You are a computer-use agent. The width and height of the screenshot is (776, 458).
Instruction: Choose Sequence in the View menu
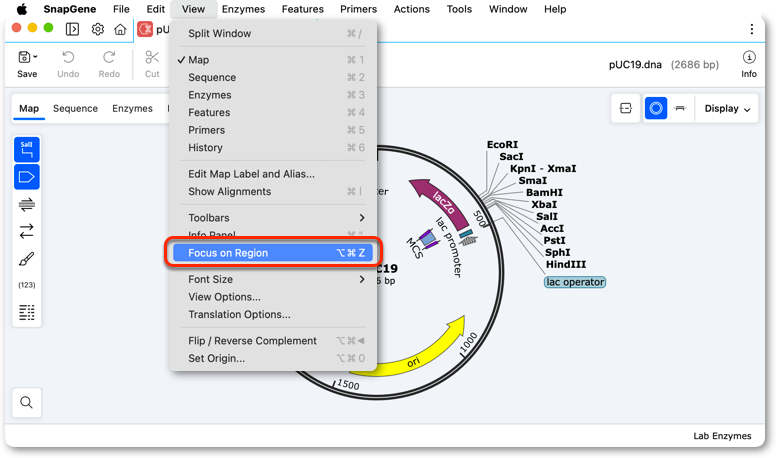pyautogui.click(x=273, y=78)
